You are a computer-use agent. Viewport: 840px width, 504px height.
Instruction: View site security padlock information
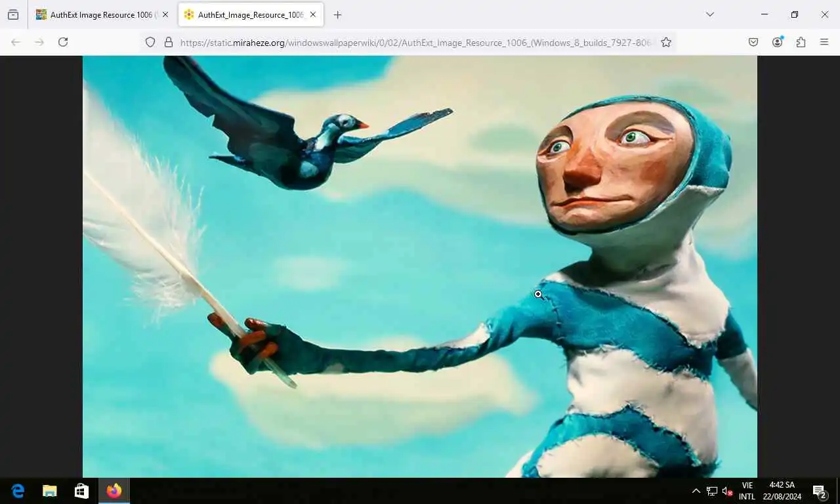[x=169, y=42]
